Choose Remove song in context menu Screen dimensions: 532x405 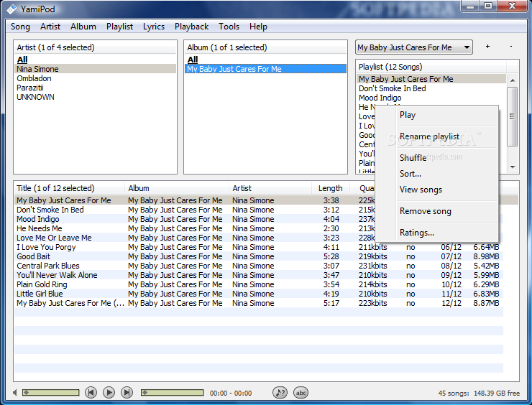point(436,211)
